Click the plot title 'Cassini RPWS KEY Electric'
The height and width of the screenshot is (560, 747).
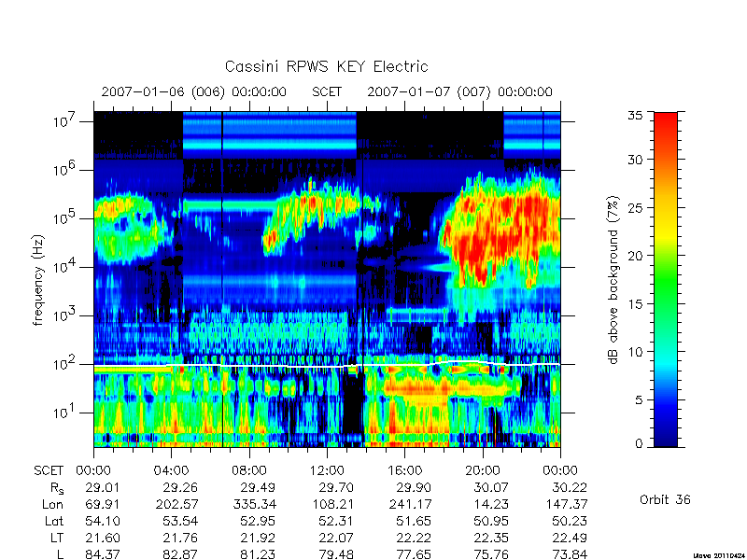(x=326, y=66)
